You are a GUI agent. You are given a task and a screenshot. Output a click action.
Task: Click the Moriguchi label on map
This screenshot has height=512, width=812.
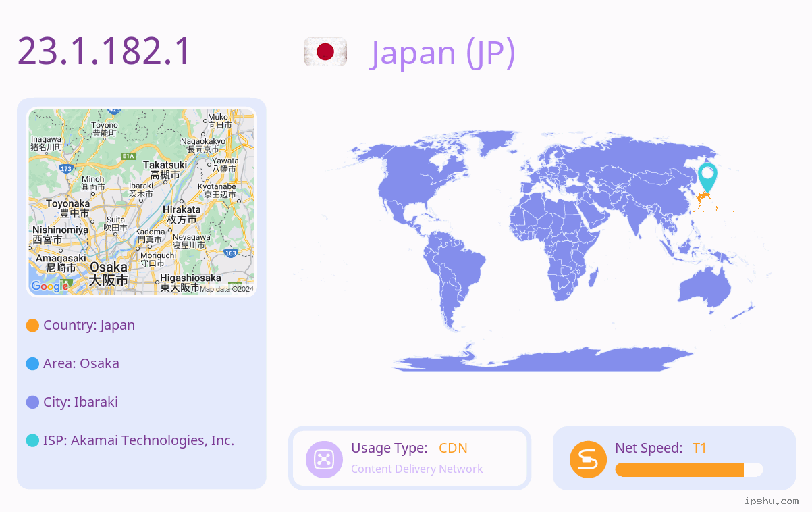coord(158,259)
